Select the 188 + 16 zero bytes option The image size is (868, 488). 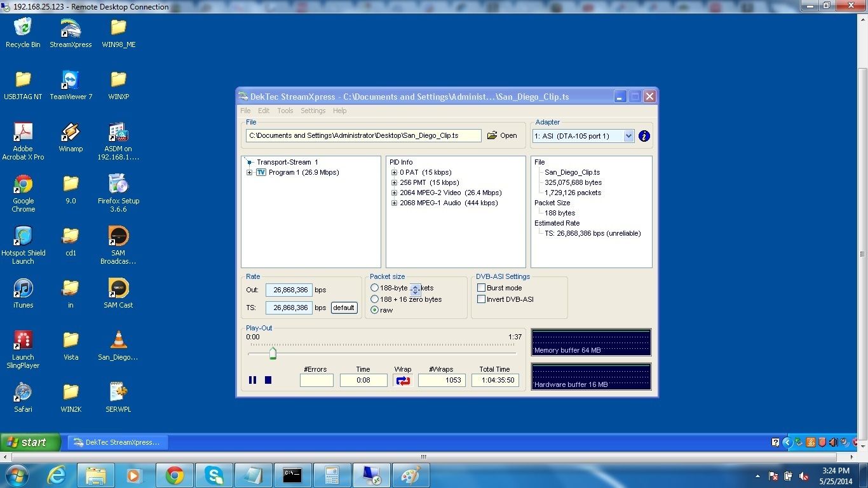tap(375, 299)
